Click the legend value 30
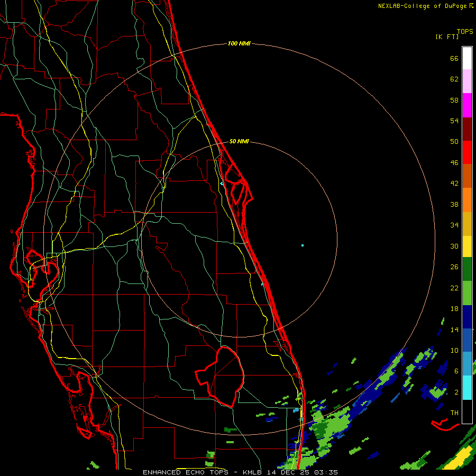This screenshot has height=476, width=476. click(454, 246)
